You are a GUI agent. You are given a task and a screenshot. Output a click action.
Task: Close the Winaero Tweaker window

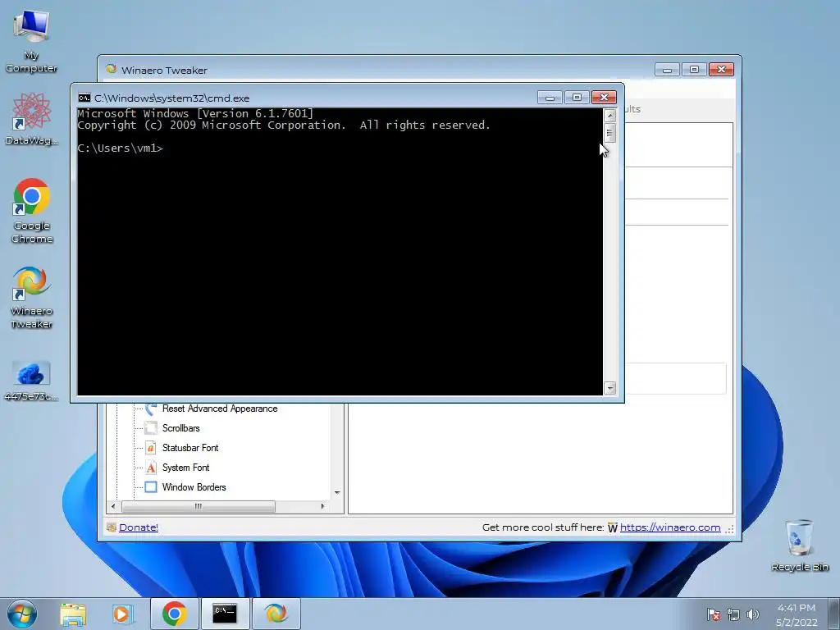click(721, 70)
